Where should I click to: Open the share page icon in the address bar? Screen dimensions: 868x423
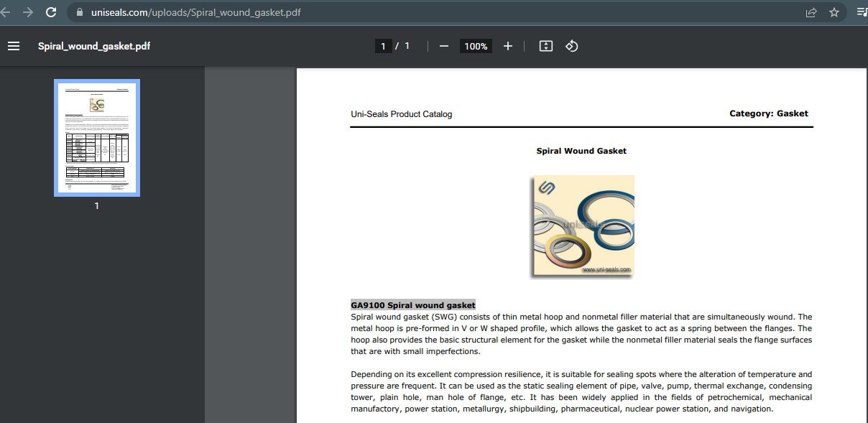click(811, 12)
